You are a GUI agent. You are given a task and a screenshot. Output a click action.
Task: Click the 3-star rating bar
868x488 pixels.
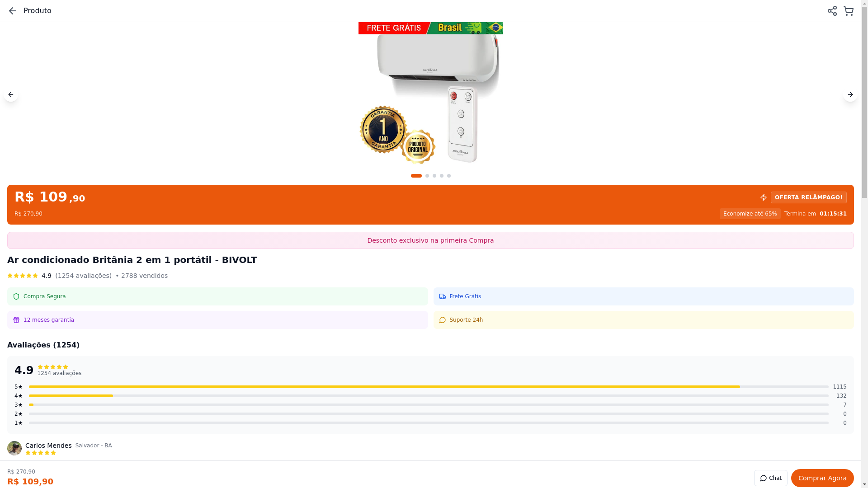(429, 405)
